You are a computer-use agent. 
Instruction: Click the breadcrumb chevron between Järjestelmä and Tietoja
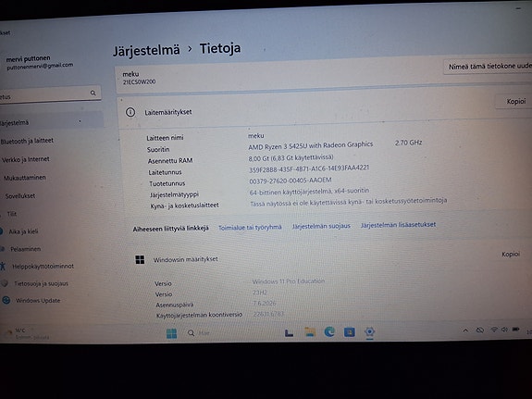[190, 49]
